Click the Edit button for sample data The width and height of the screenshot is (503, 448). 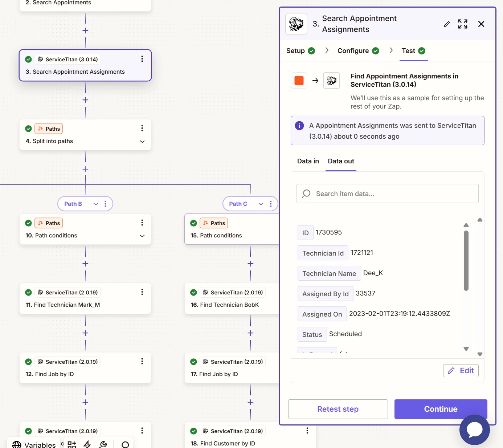461,371
